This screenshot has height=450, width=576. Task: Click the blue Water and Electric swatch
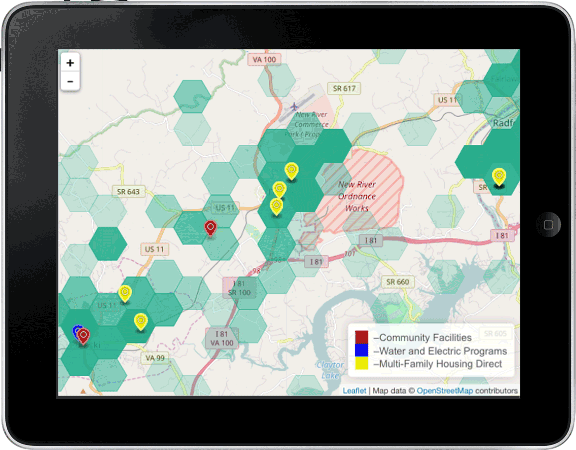point(361,350)
